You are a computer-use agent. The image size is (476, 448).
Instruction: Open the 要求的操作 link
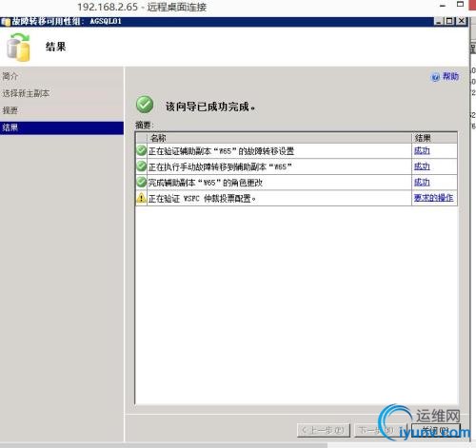tap(433, 198)
